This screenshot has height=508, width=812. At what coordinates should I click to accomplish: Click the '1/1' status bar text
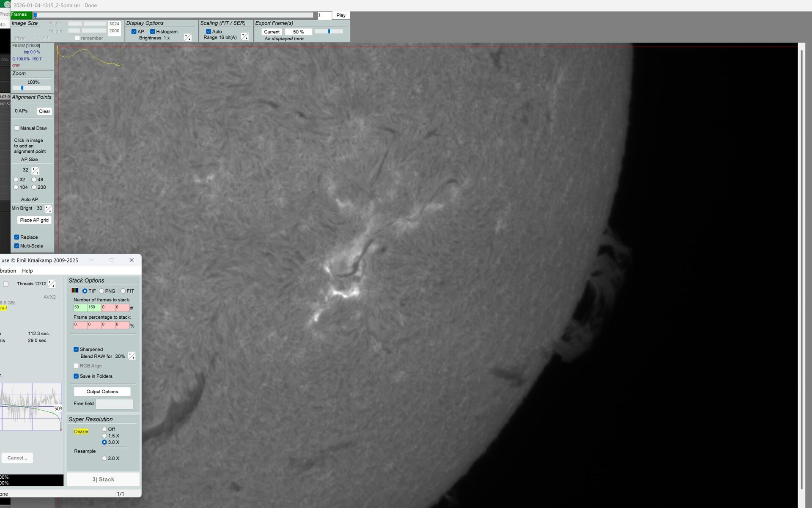121,494
